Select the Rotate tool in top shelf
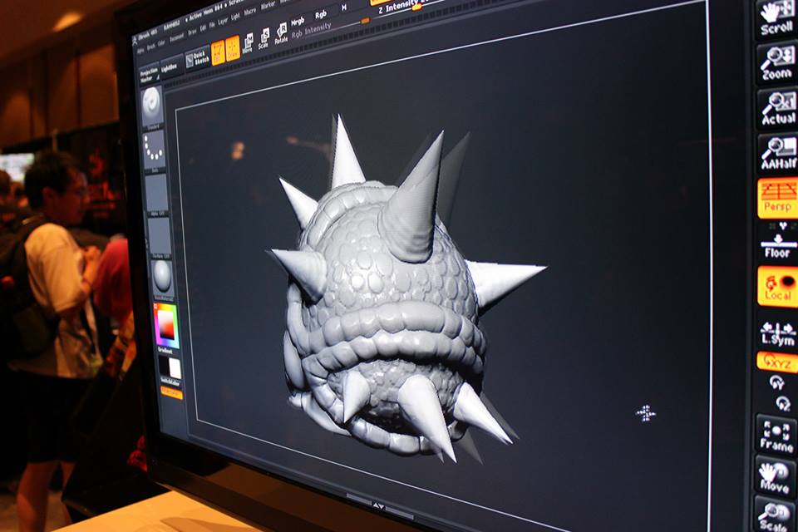Viewport: 798px width, 532px height. (x=281, y=33)
